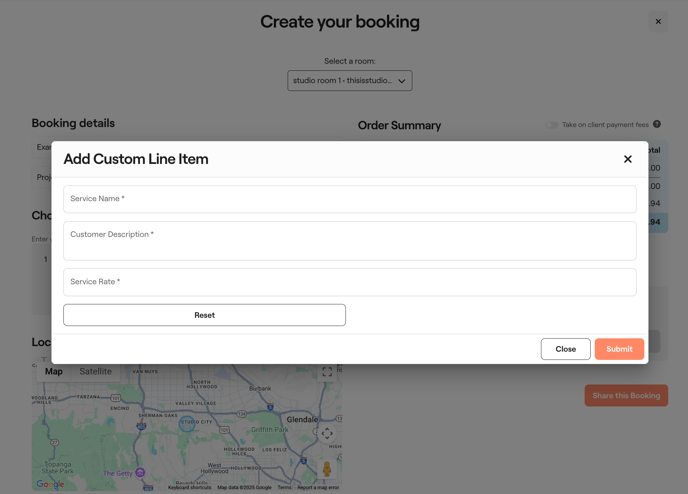Toggle the map fullscreen view icon
This screenshot has width=688, height=494.
tap(327, 372)
